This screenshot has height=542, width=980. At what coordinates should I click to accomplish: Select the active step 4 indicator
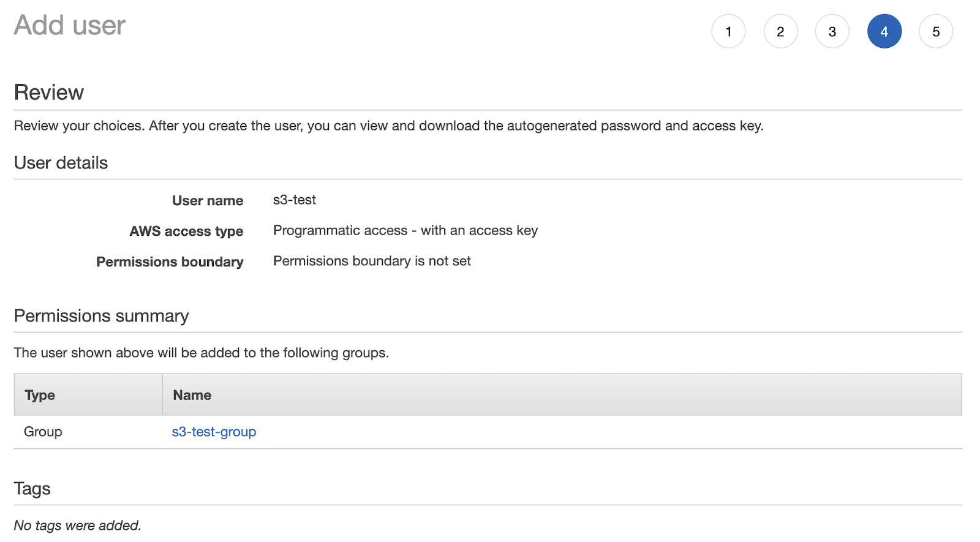884,31
